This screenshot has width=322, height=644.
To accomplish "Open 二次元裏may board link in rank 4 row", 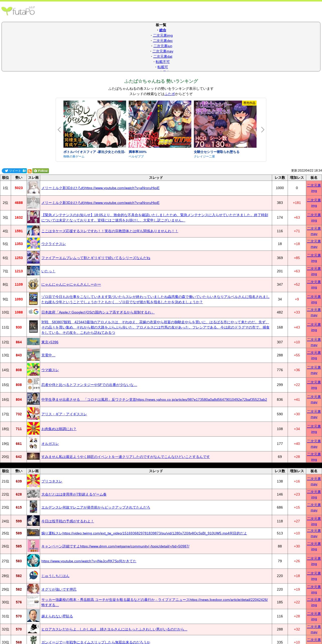I will pyautogui.click(x=314, y=231).
